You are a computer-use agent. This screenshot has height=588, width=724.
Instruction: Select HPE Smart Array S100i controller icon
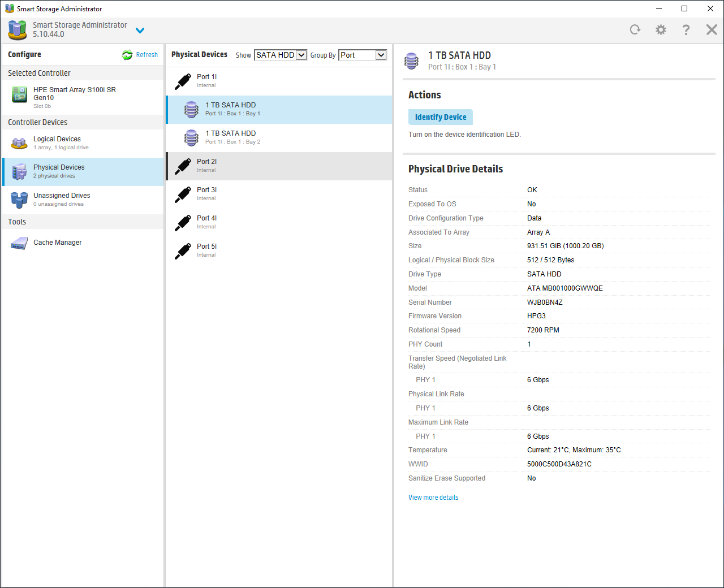coord(20,94)
